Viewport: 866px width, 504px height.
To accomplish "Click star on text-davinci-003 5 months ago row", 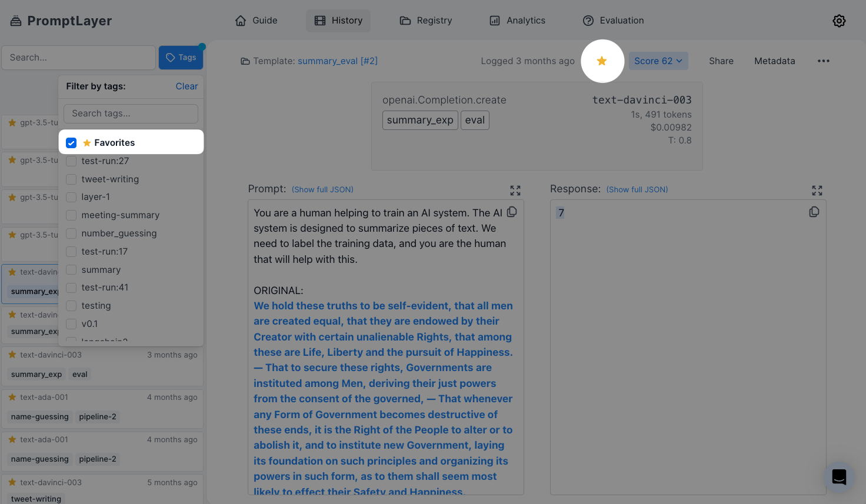I will tap(12, 482).
